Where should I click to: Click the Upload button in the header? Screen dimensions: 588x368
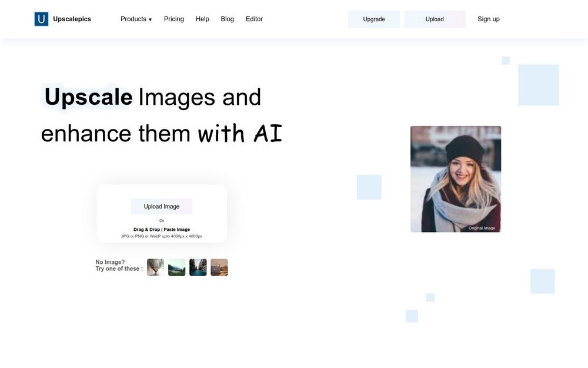[435, 19]
